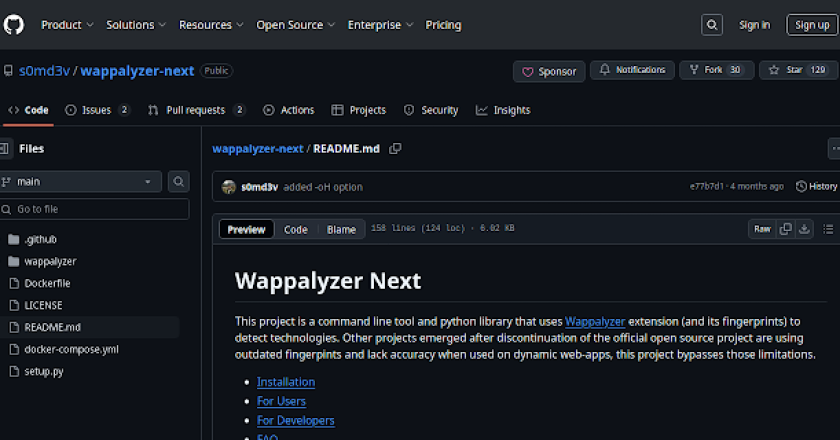This screenshot has height=440, width=840.
Task: Open commit History for this file
Action: tap(816, 187)
